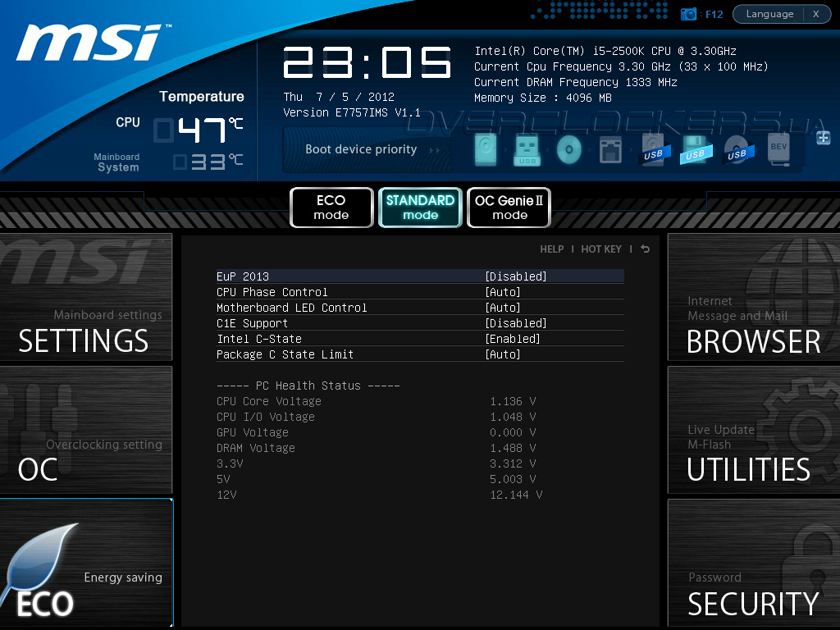Select the network boot device icon

[610, 150]
